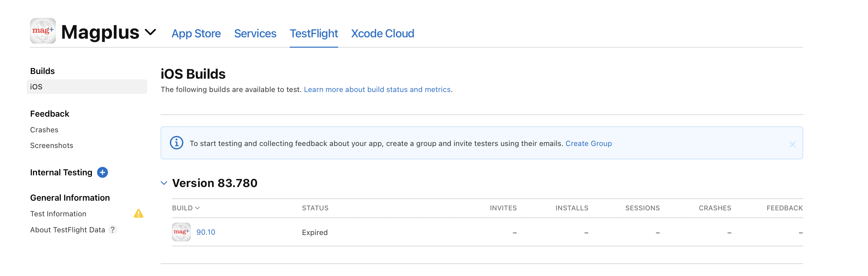Click the Create Group link
868x276 pixels.
point(588,143)
